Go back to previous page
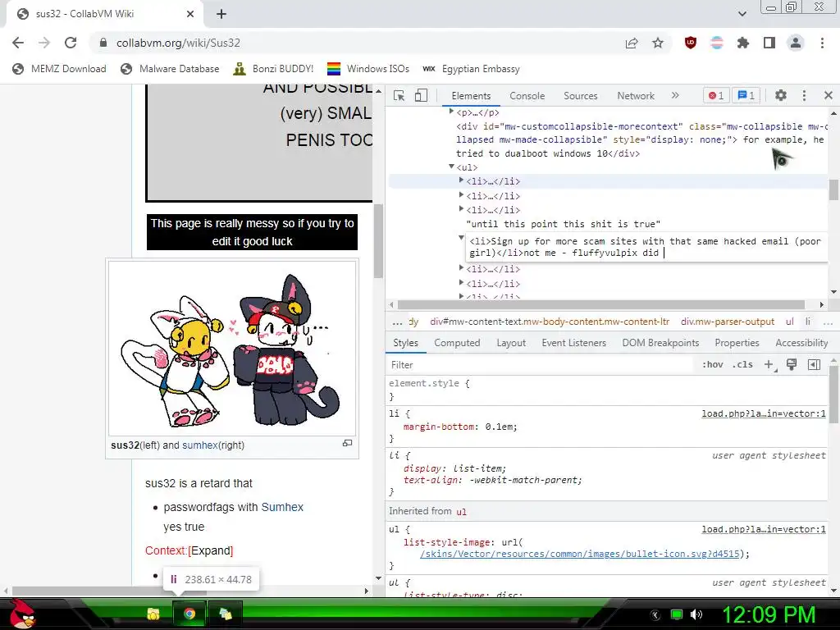The height and width of the screenshot is (630, 840). pos(18,43)
